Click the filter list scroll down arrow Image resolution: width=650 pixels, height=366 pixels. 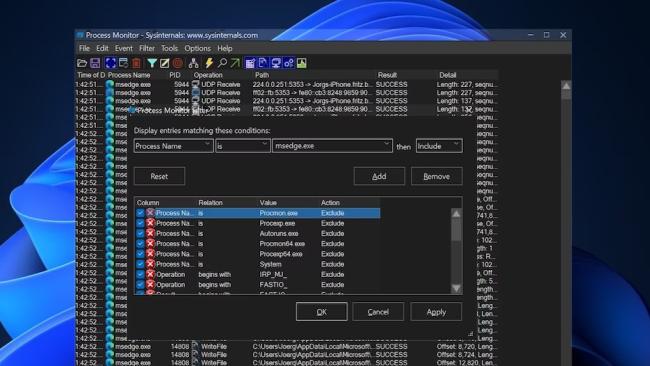tap(456, 288)
